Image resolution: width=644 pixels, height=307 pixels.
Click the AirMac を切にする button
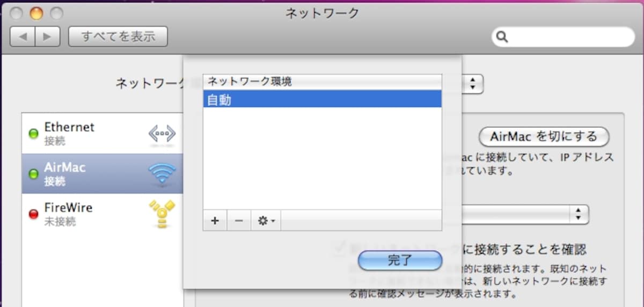pyautogui.click(x=544, y=137)
